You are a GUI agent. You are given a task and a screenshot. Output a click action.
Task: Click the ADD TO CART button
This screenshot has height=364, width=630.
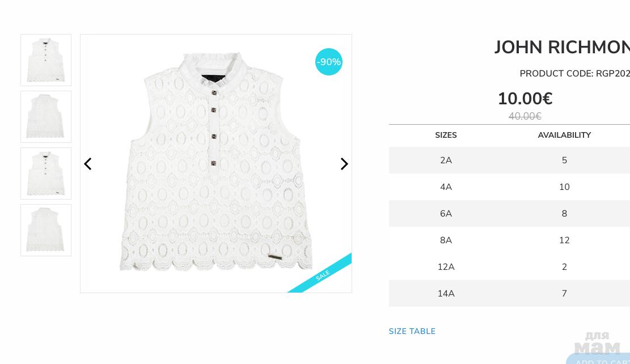(601, 359)
